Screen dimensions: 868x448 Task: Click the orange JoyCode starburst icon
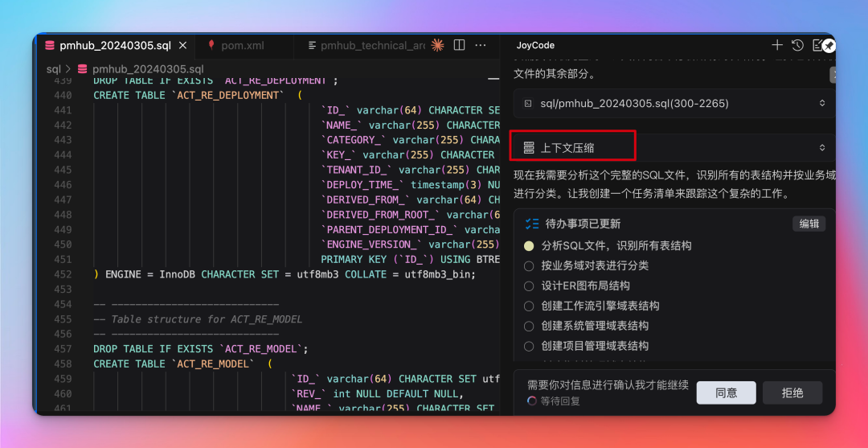click(437, 45)
